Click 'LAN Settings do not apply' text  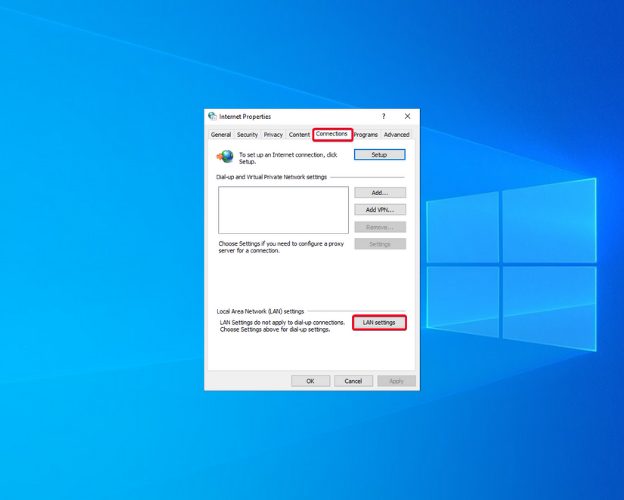tap(282, 326)
